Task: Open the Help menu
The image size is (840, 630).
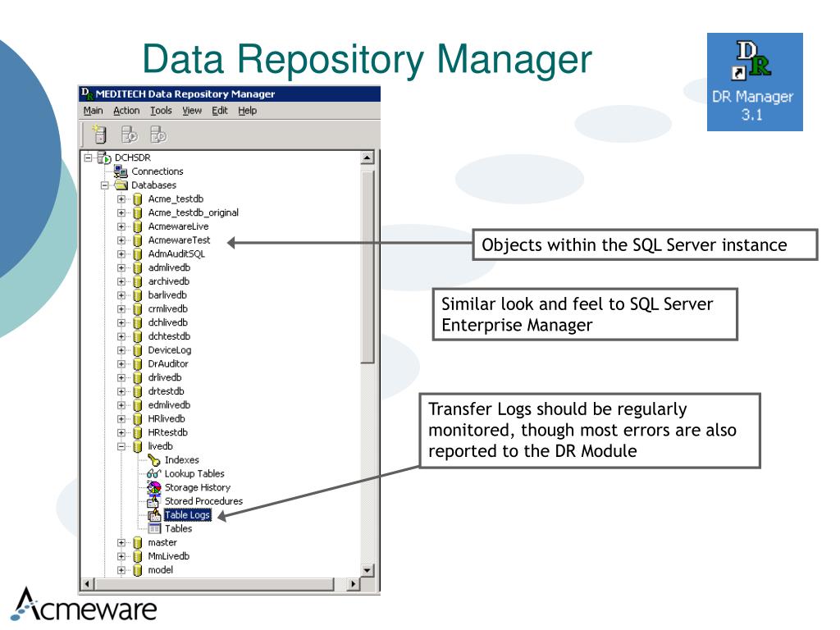Action: (x=248, y=111)
